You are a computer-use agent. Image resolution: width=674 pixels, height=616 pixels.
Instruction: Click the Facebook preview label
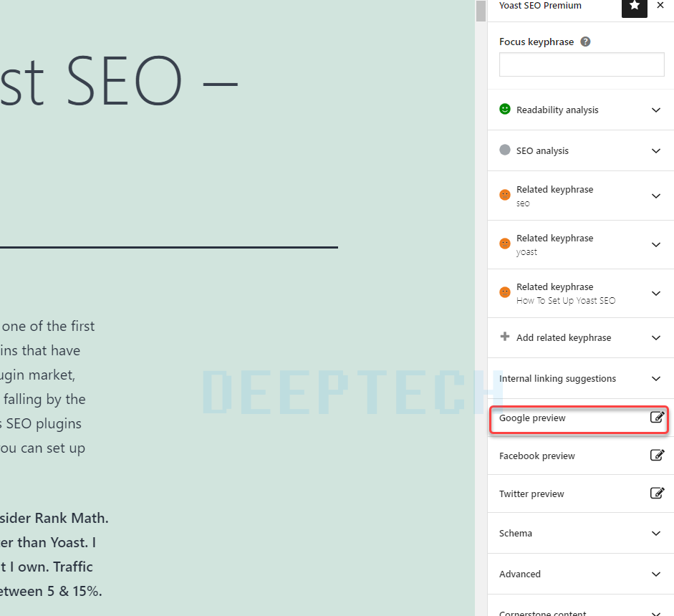pyautogui.click(x=537, y=456)
